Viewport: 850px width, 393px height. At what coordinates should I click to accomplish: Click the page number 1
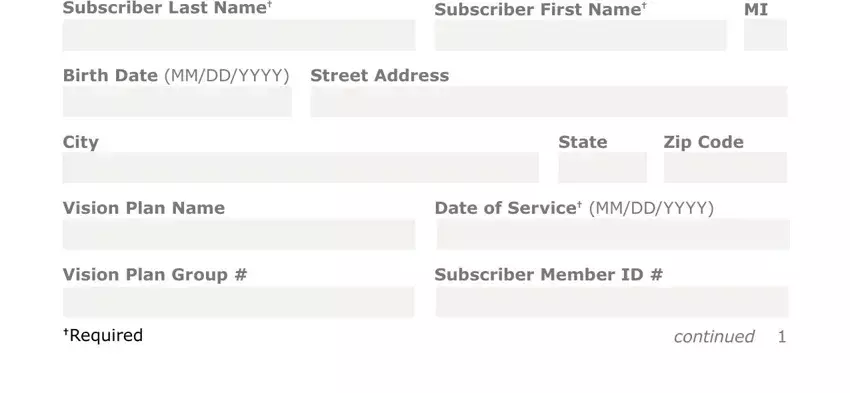(782, 337)
